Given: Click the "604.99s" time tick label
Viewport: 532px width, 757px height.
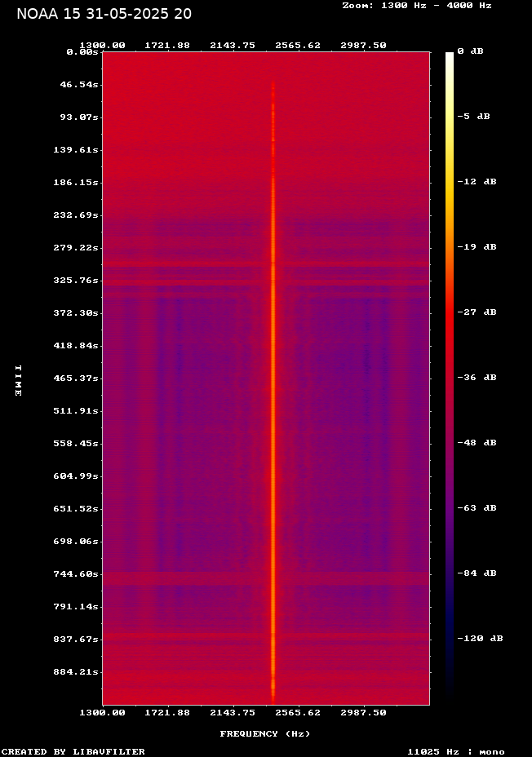Looking at the screenshot, I should click(76, 476).
